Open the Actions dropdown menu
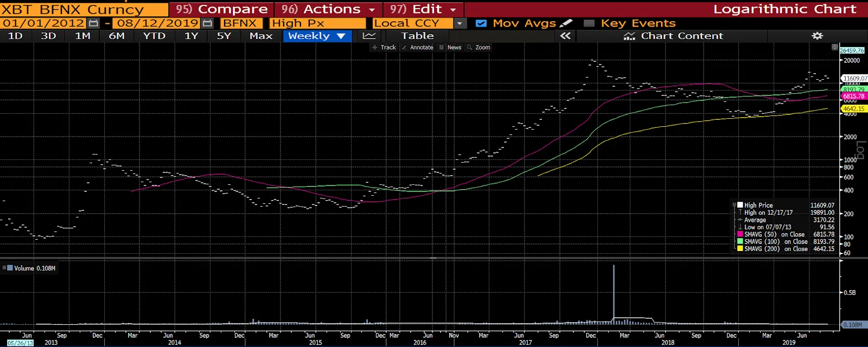This screenshot has width=868, height=347. pos(328,9)
